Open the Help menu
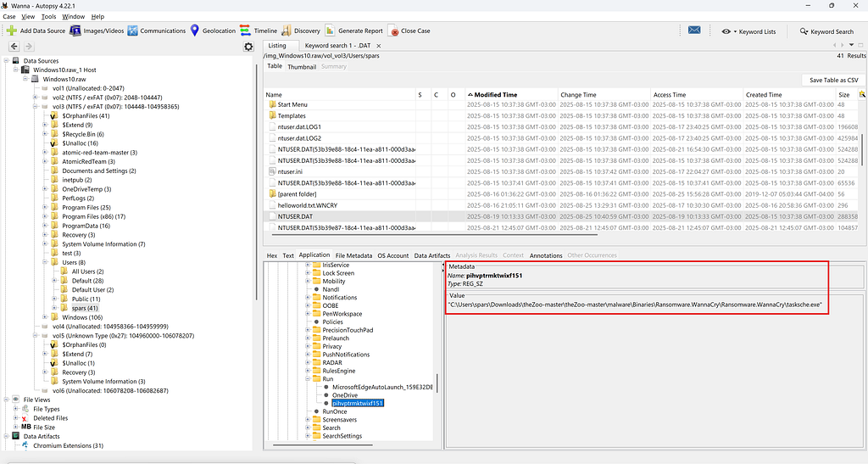The height and width of the screenshot is (464, 868). click(97, 17)
